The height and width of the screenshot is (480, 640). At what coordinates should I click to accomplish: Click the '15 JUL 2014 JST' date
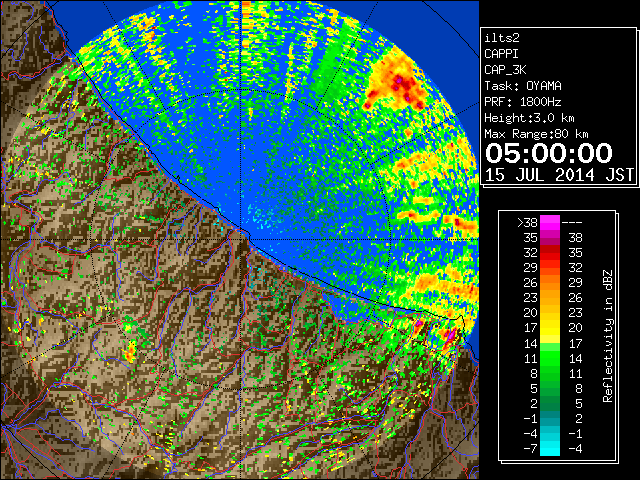pyautogui.click(x=559, y=175)
